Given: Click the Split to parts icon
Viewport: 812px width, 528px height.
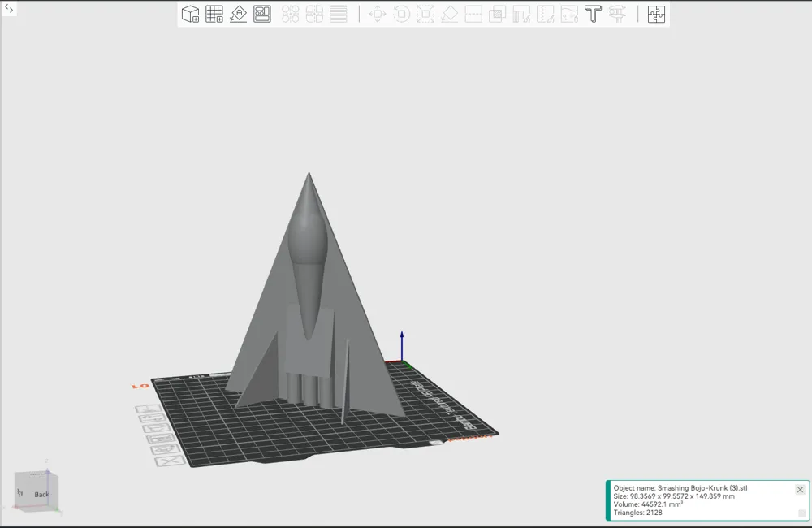Looking at the screenshot, I should coord(314,14).
